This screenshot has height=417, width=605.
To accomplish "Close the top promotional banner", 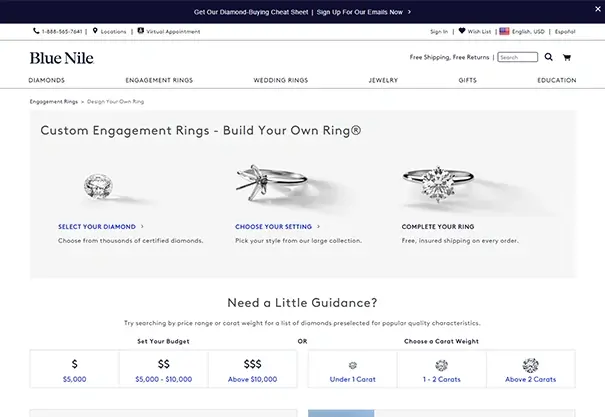I will pyautogui.click(x=598, y=8).
